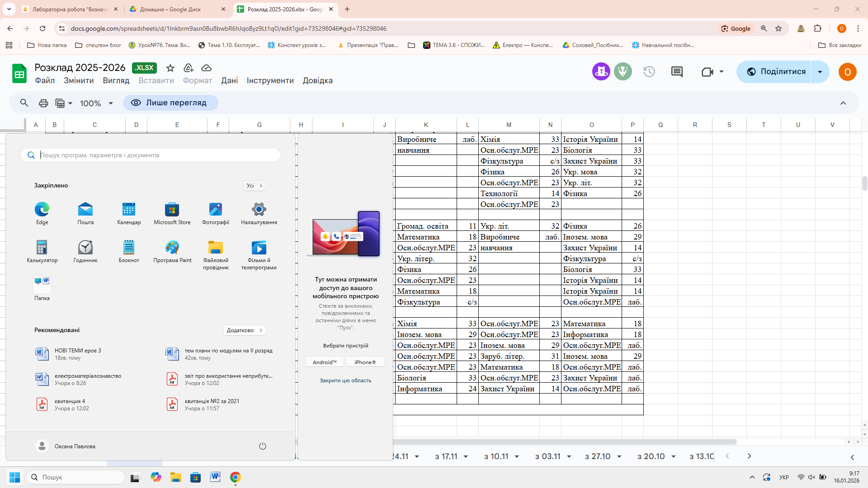Open Програма Paint pinned app
The image size is (868, 488).
(x=172, y=251)
